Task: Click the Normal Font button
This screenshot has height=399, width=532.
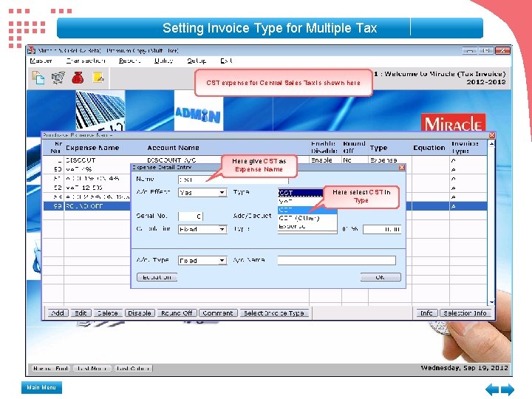Action: 51,368
